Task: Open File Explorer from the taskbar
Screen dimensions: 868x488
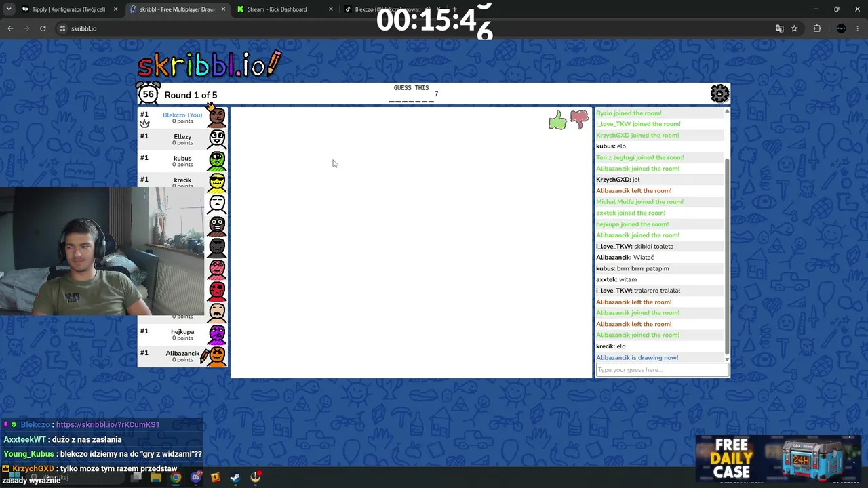Action: pos(156,478)
